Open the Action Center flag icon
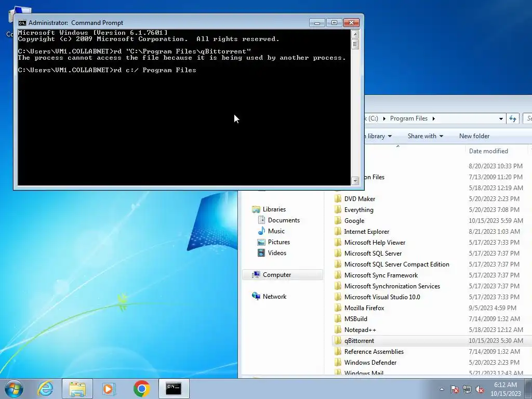The image size is (532, 399). click(455, 389)
